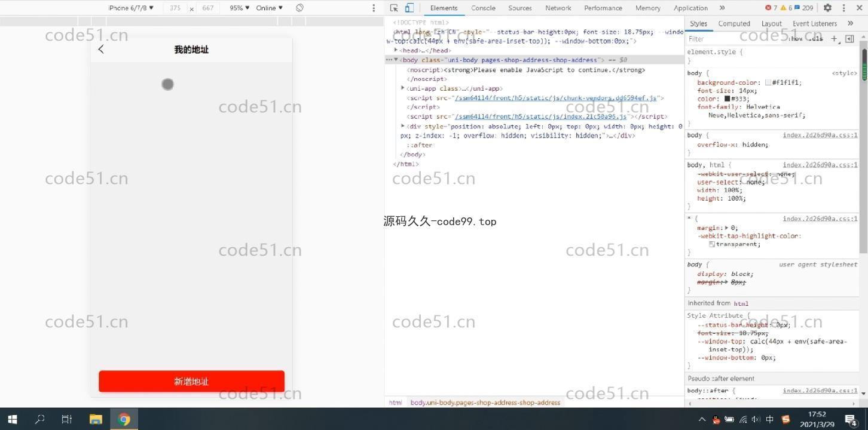
Task: Open the Memory tab
Action: pyautogui.click(x=647, y=8)
